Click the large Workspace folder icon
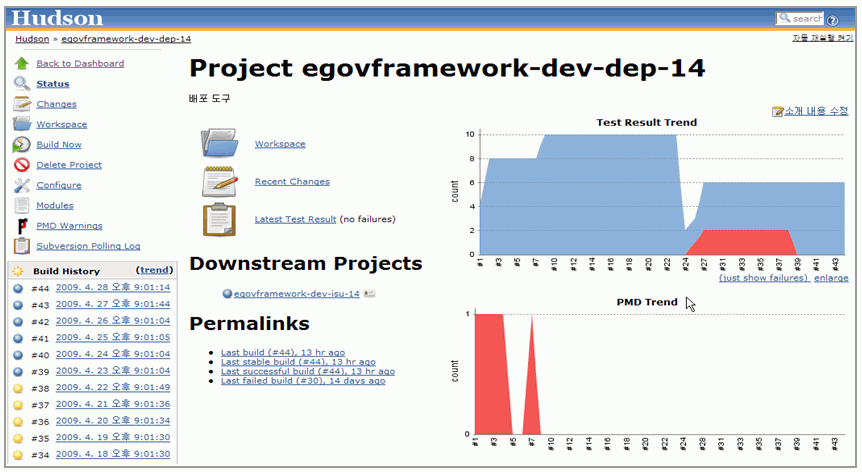The image size is (862, 472). coord(219,143)
